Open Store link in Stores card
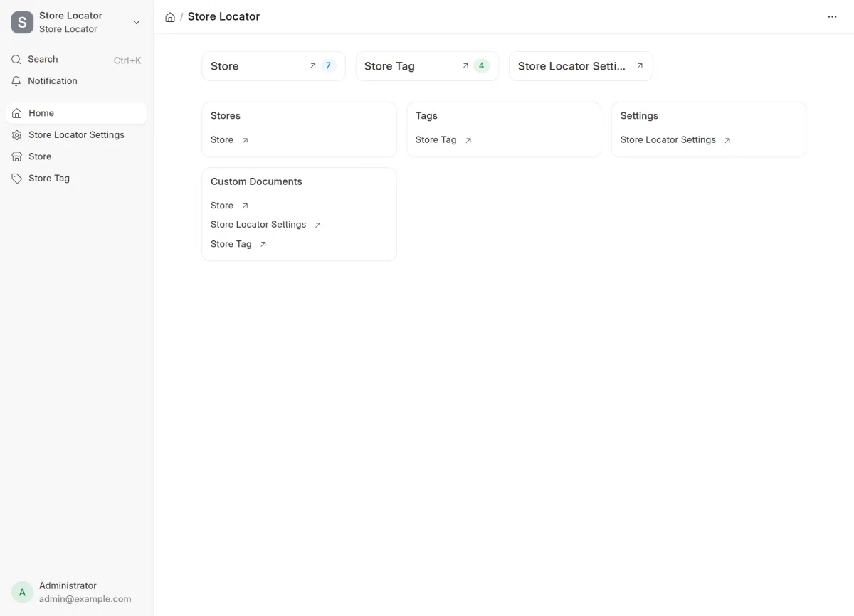The height and width of the screenshot is (616, 854). (x=222, y=140)
